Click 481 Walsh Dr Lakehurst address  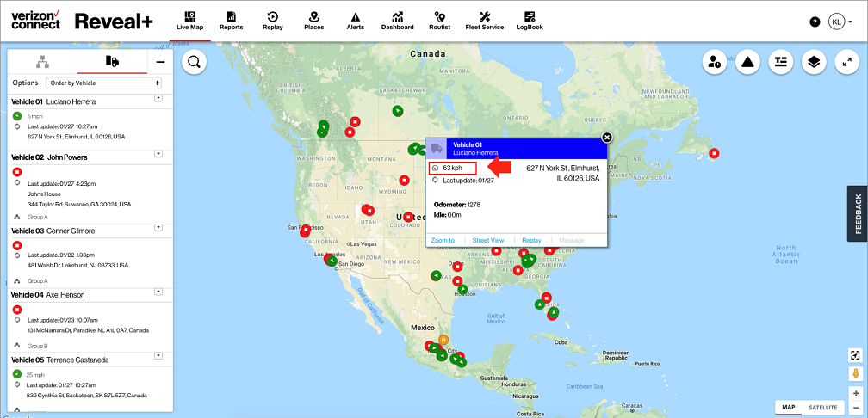pos(77,265)
